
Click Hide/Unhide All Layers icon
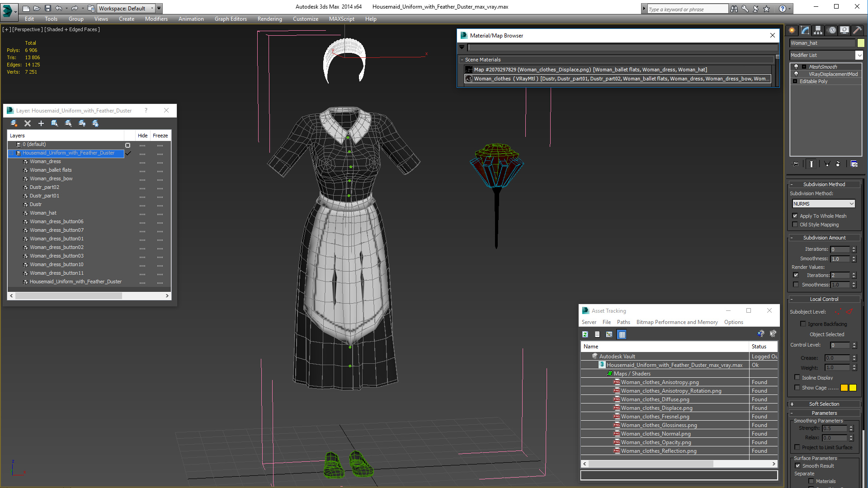(x=82, y=123)
